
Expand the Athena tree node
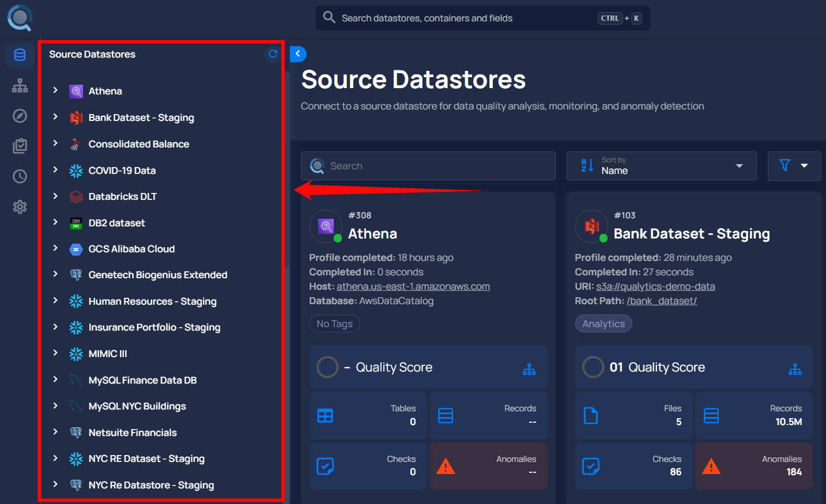pyautogui.click(x=55, y=90)
